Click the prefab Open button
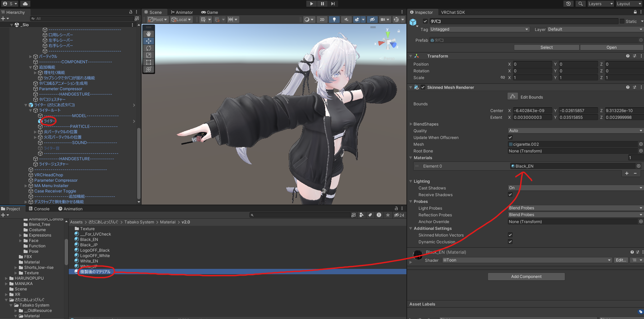The height and width of the screenshot is (319, 644). (x=612, y=47)
